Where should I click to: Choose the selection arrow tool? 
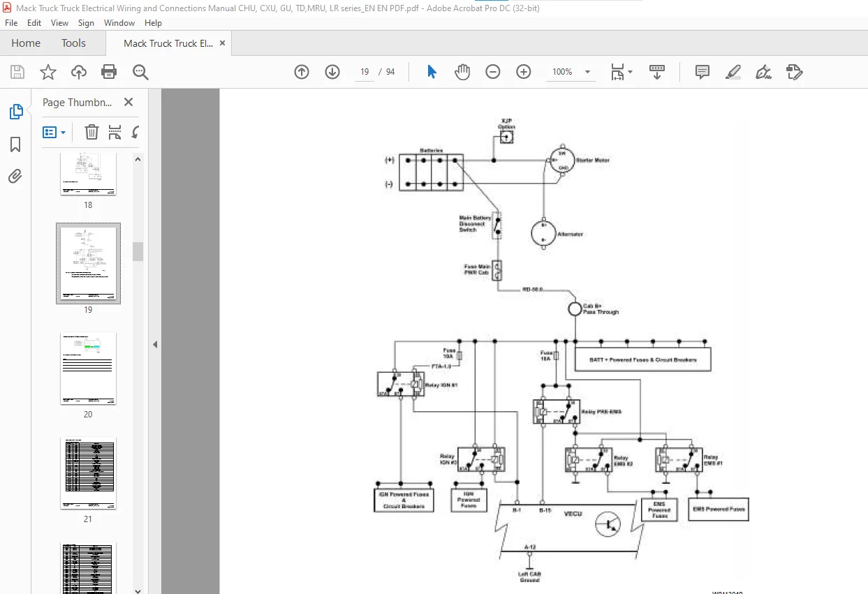(x=432, y=71)
